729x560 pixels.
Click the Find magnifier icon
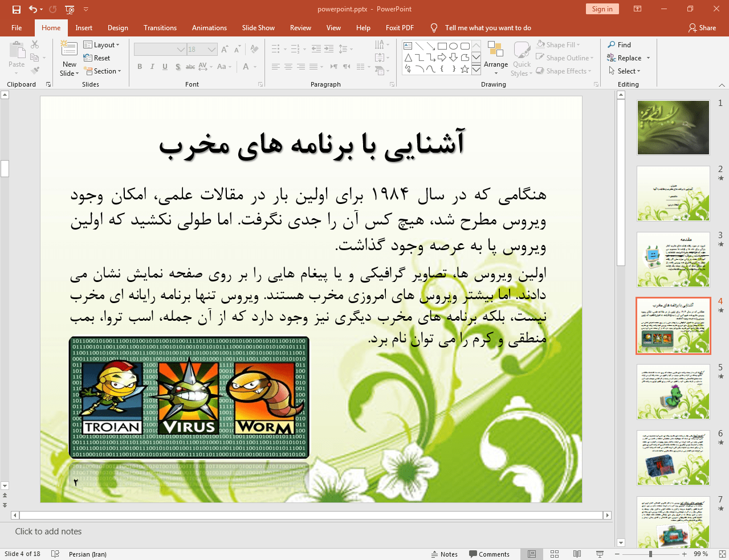coord(612,45)
